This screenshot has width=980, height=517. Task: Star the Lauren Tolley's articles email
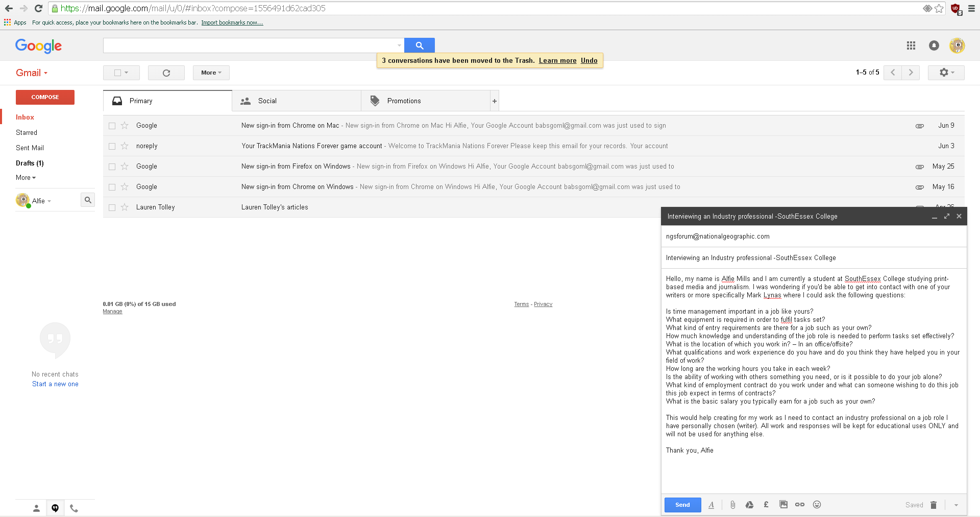[x=125, y=207]
